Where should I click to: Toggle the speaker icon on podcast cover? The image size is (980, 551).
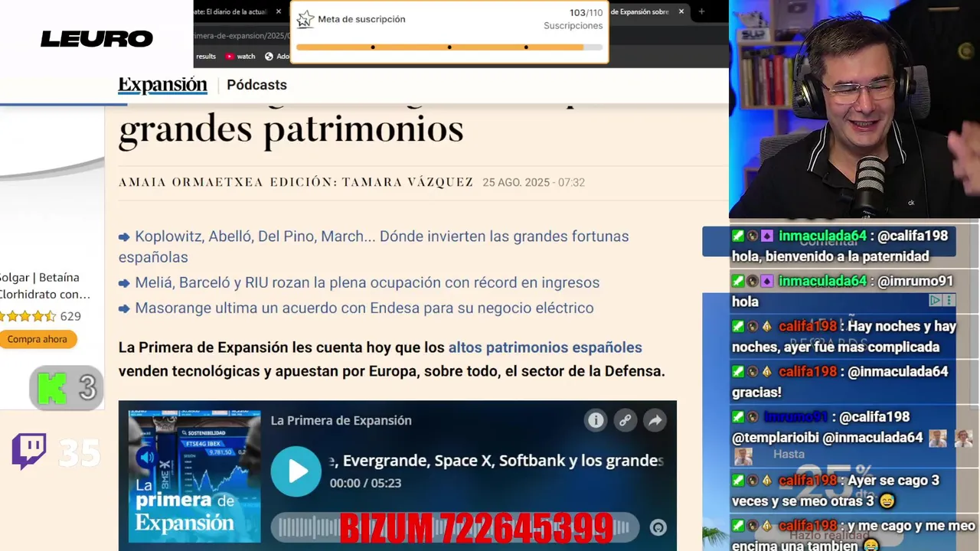click(146, 458)
